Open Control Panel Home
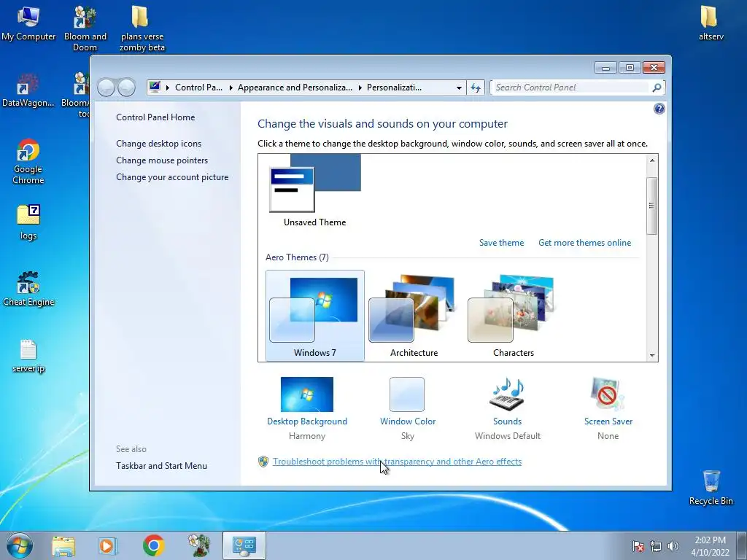 pos(155,117)
